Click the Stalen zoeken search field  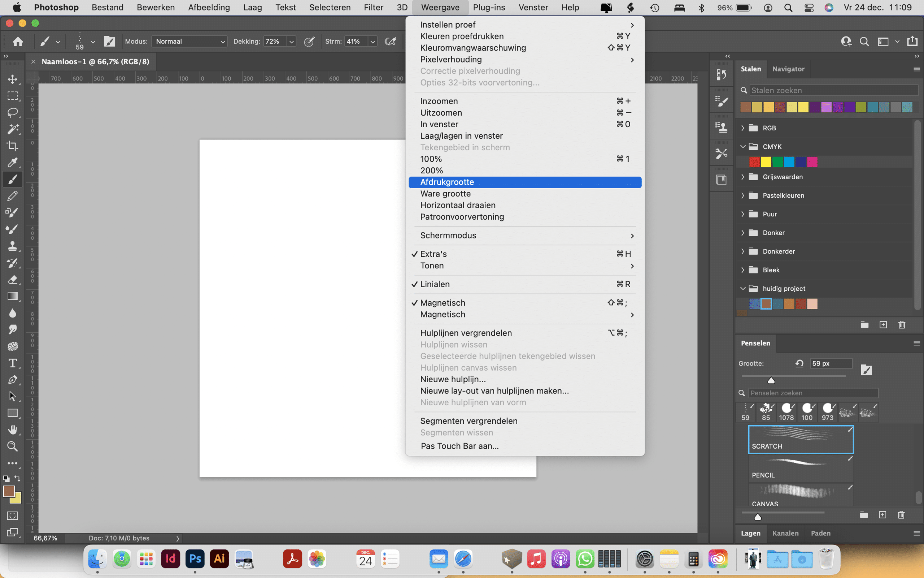(x=833, y=91)
